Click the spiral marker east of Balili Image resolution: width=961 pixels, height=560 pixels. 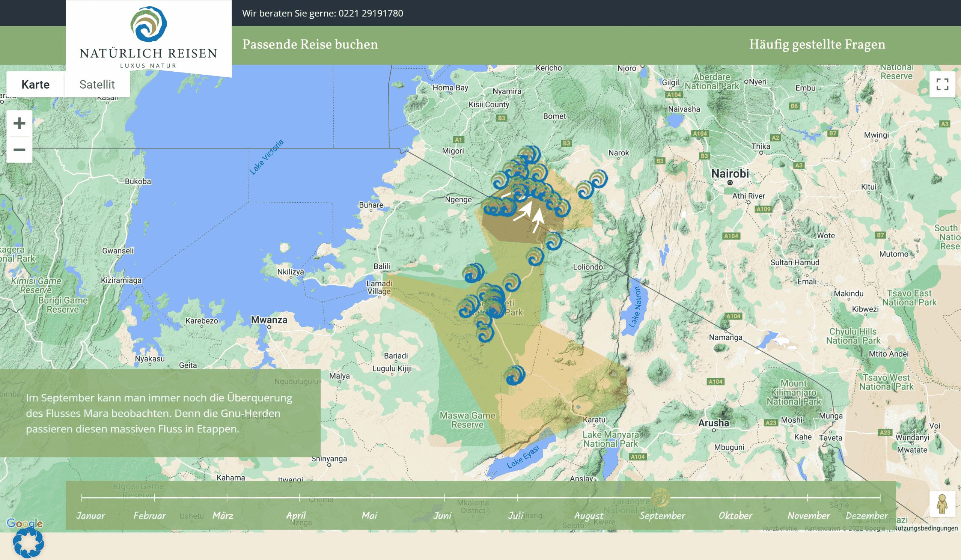(x=473, y=273)
